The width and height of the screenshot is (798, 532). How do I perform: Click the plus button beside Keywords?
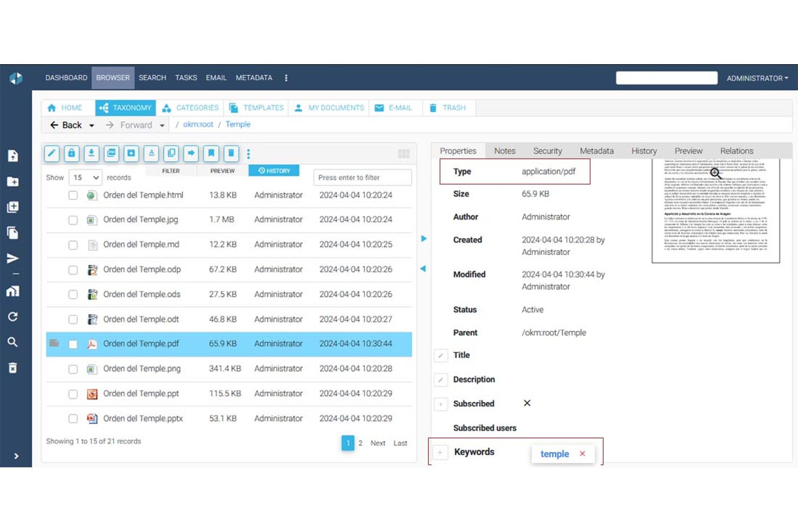[x=441, y=452]
